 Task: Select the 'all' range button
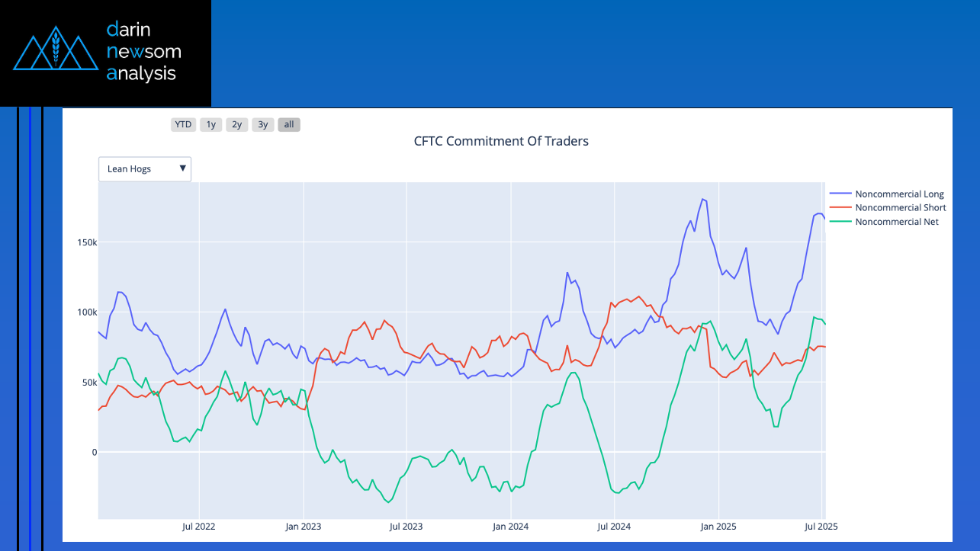click(289, 124)
